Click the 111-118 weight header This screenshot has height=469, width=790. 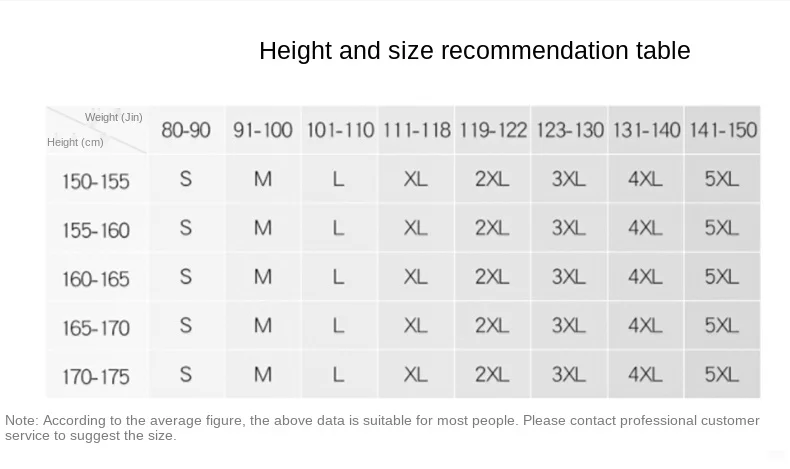click(x=417, y=130)
